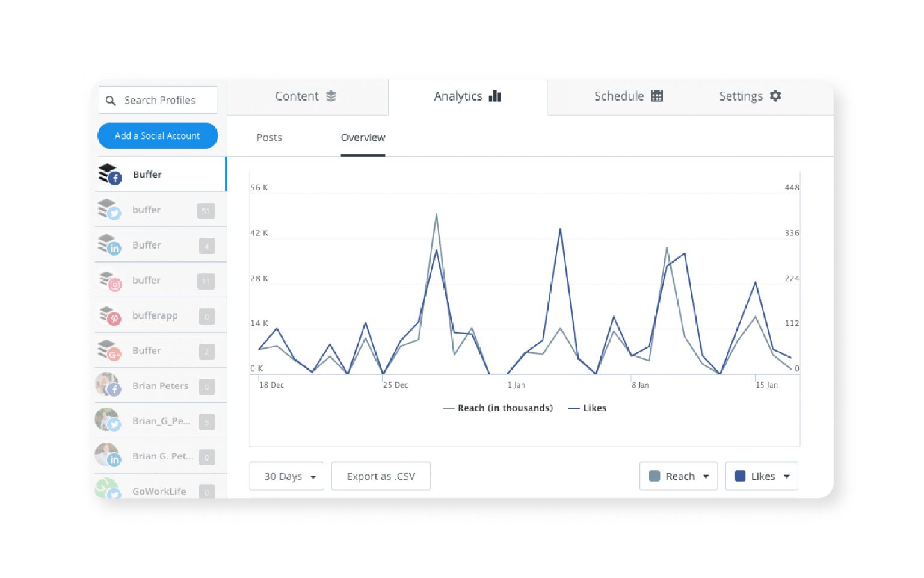Toggle the Reach (in thousands) legend entry
924x578 pixels.
[x=498, y=408]
